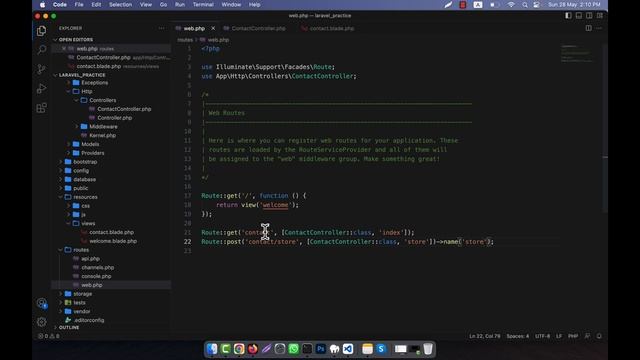Open the Extensions view
Viewport: 640px width, 360px height.
pos(41,108)
